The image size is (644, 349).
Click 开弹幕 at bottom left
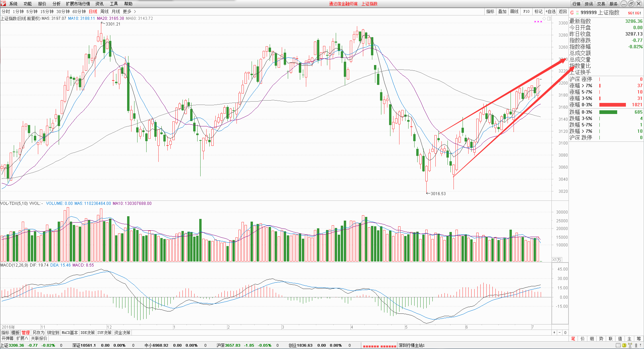click(7, 338)
